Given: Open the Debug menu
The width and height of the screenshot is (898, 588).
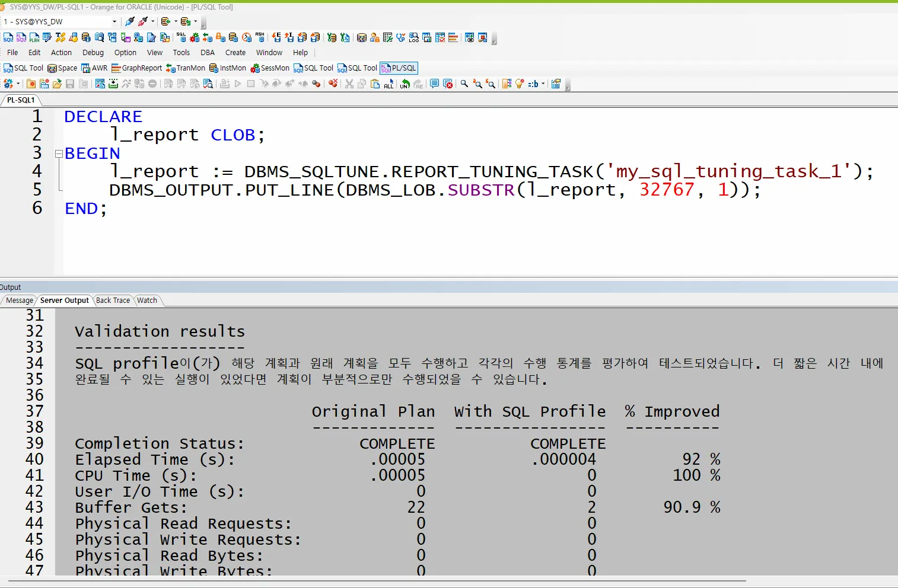Looking at the screenshot, I should coord(93,53).
